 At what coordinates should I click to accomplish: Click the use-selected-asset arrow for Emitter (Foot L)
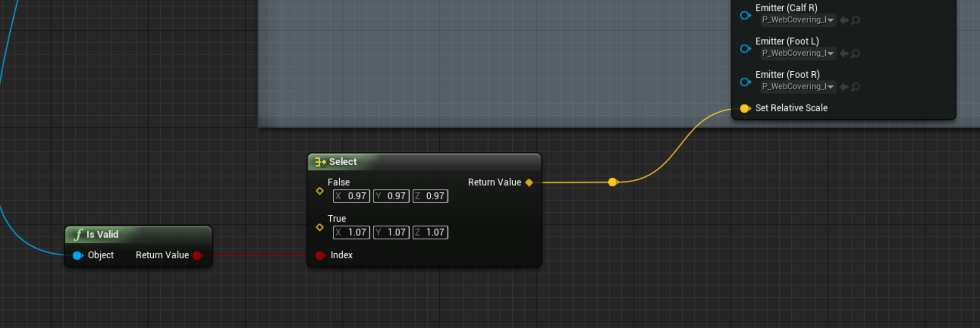[844, 54]
